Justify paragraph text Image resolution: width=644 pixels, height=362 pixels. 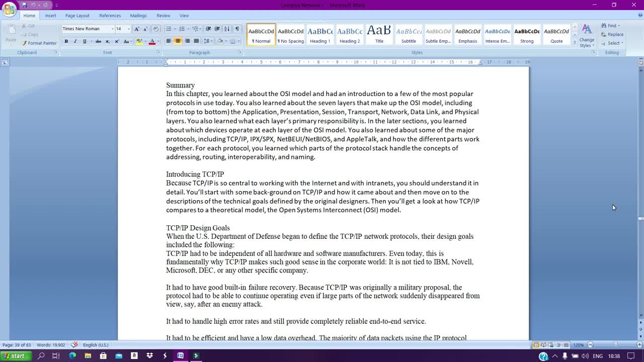(196, 41)
